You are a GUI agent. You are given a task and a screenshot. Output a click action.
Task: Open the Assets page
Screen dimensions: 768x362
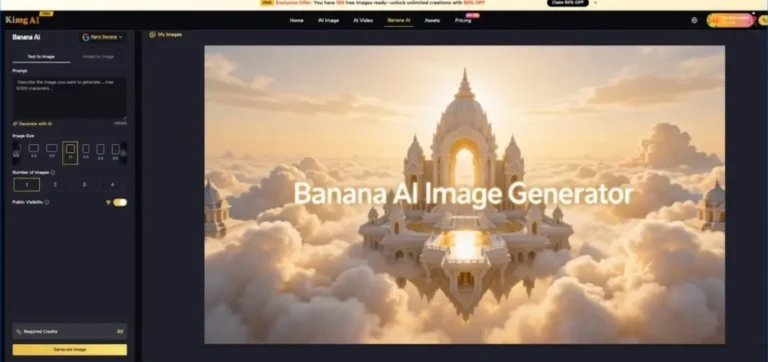432,21
